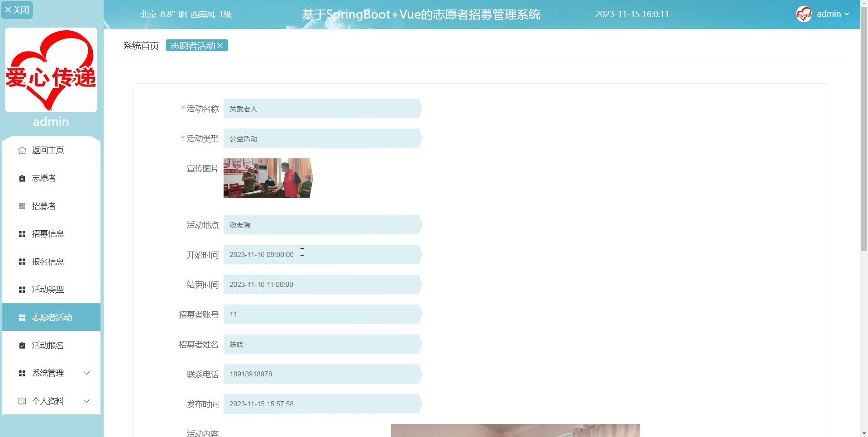Click the admin avatar icon in header
868x437 pixels.
coord(804,14)
